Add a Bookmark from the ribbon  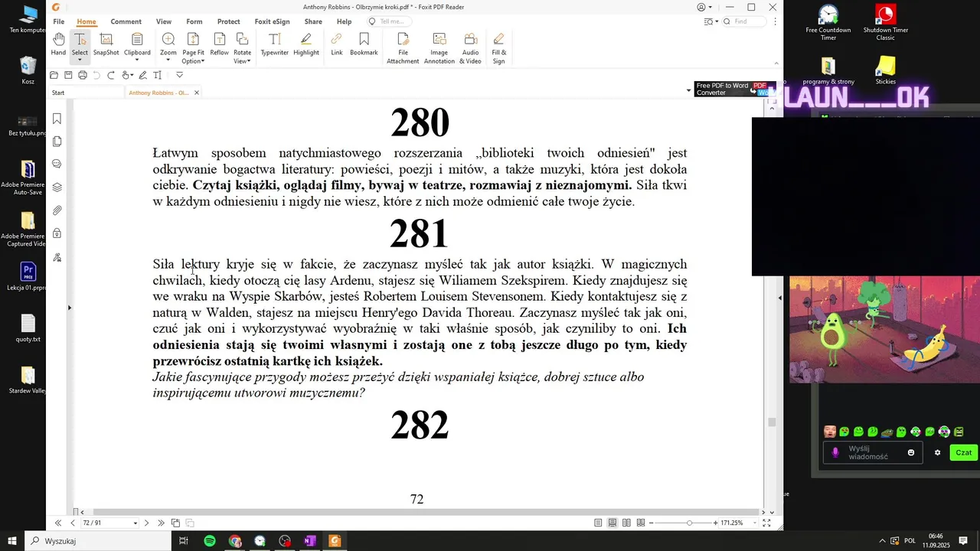(x=364, y=44)
